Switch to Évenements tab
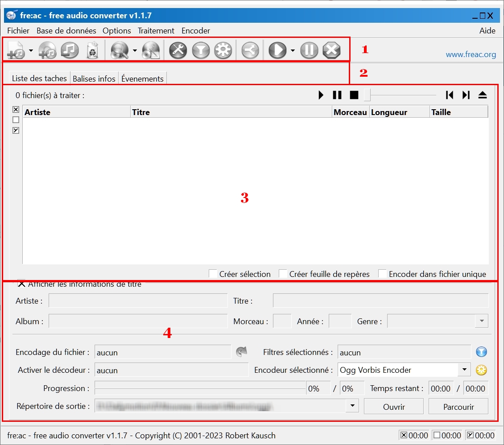 point(142,79)
